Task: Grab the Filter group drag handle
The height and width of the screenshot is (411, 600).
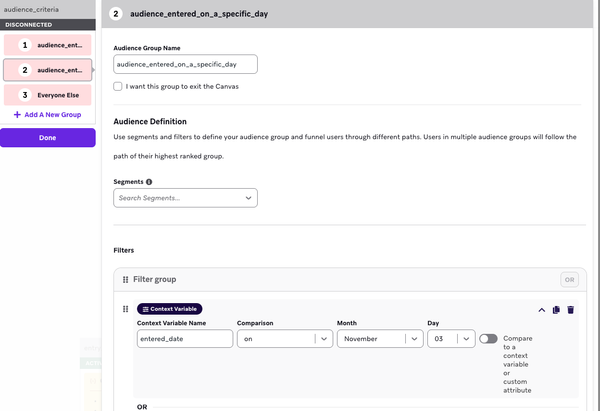Action: [125, 279]
